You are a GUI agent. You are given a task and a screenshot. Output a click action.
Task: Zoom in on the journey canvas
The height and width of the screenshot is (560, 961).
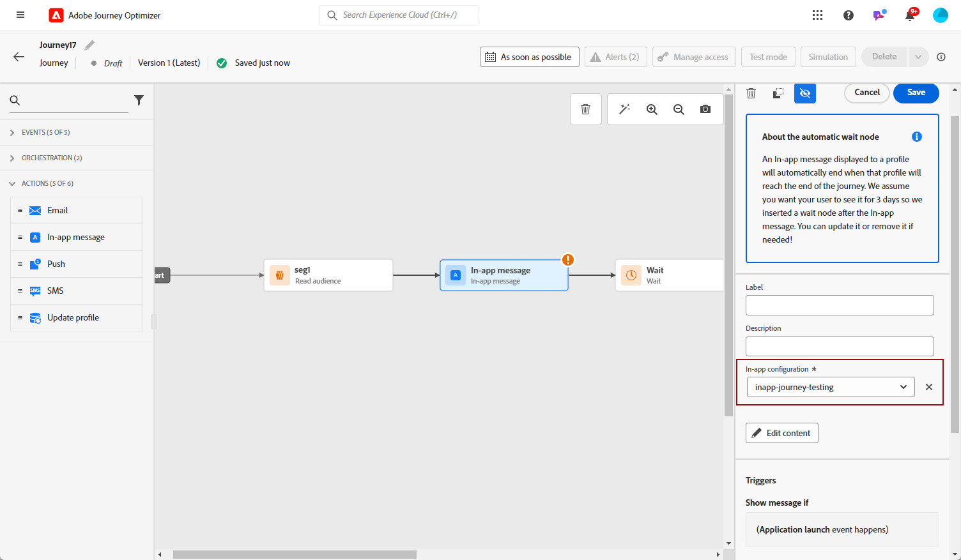652,109
